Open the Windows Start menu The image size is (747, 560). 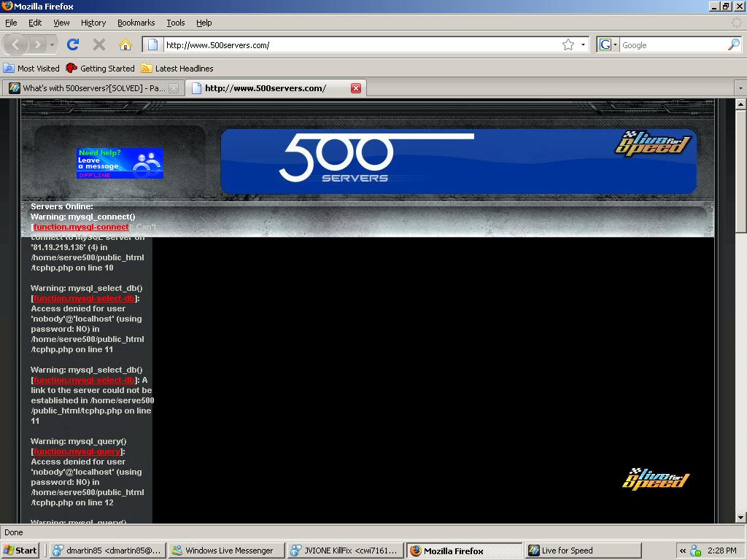(20, 551)
